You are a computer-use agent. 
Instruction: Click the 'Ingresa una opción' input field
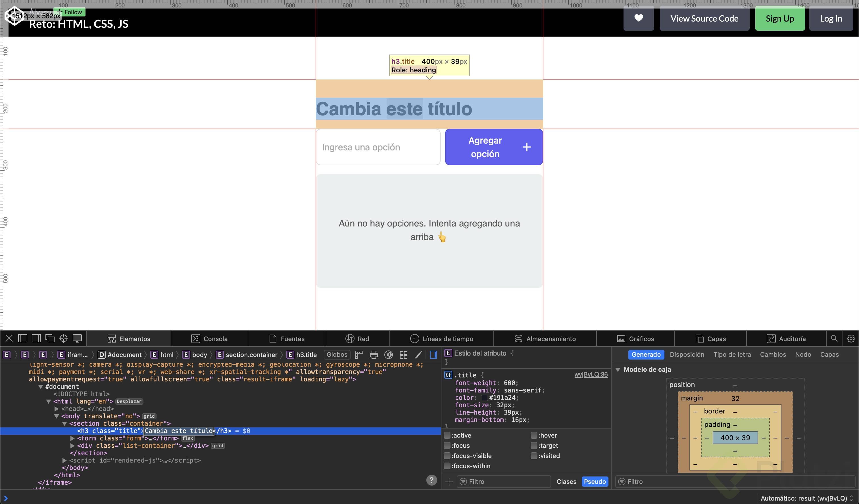coord(378,147)
